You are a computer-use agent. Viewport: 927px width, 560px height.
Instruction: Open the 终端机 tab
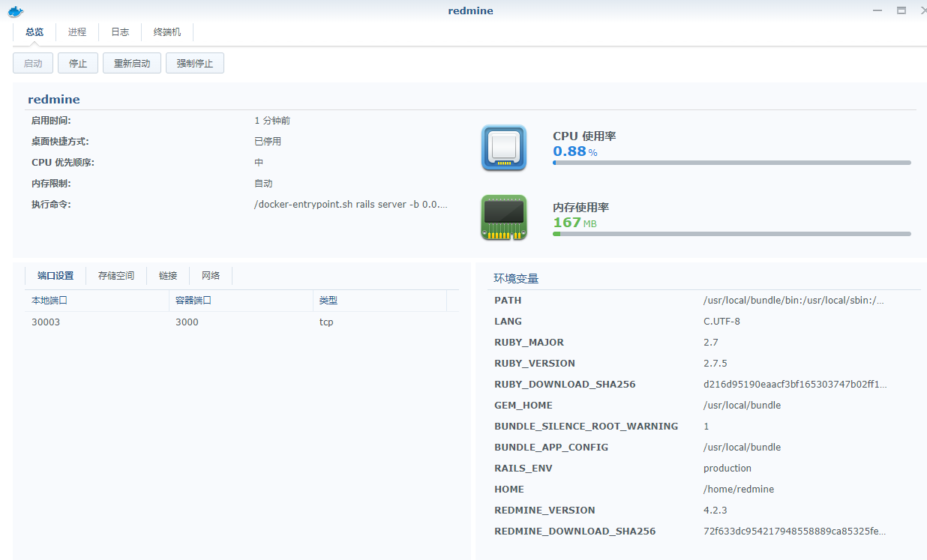click(167, 32)
